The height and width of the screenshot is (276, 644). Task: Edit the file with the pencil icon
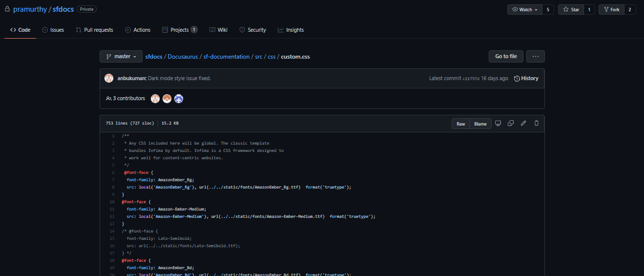pyautogui.click(x=523, y=124)
